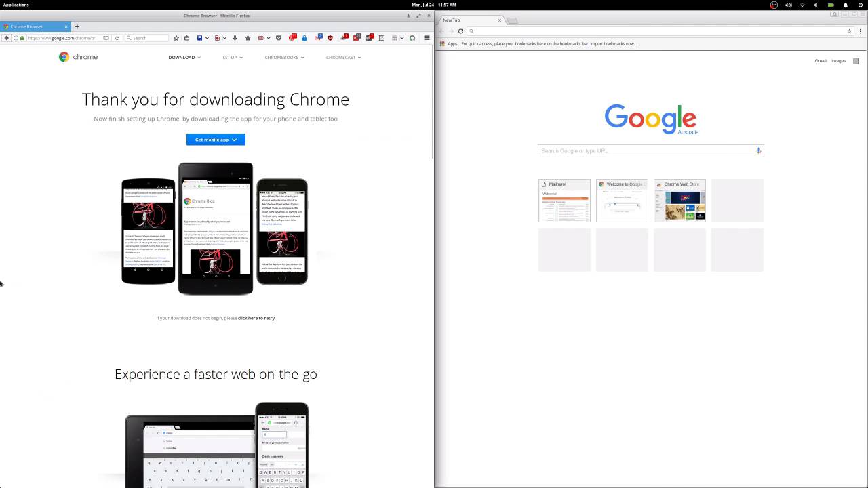Expand dropdown arrow next to Pocket icon
Image resolution: width=868 pixels, height=488 pixels.
click(x=269, y=38)
